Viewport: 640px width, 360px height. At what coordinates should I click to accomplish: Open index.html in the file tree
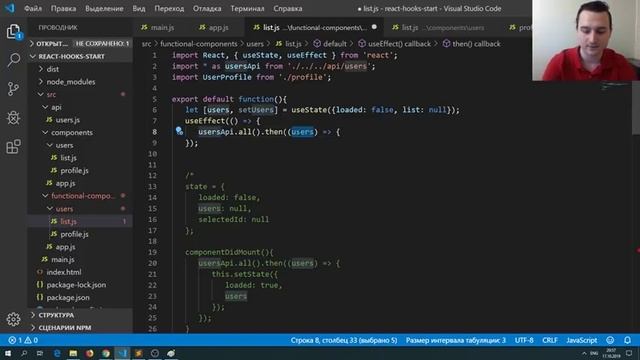pos(64,272)
